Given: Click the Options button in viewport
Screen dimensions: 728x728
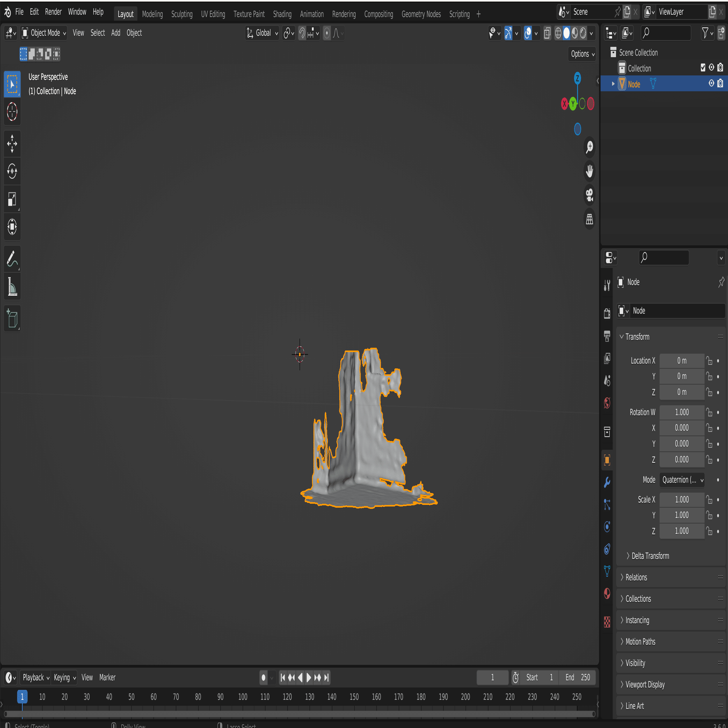Looking at the screenshot, I should 582,54.
